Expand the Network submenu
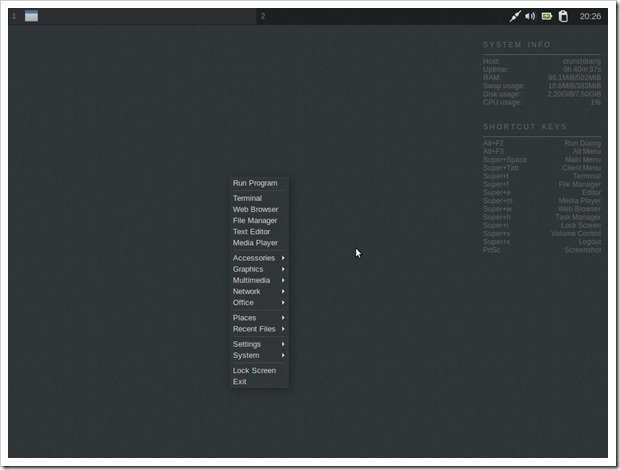The width and height of the screenshot is (620, 470). click(x=259, y=291)
